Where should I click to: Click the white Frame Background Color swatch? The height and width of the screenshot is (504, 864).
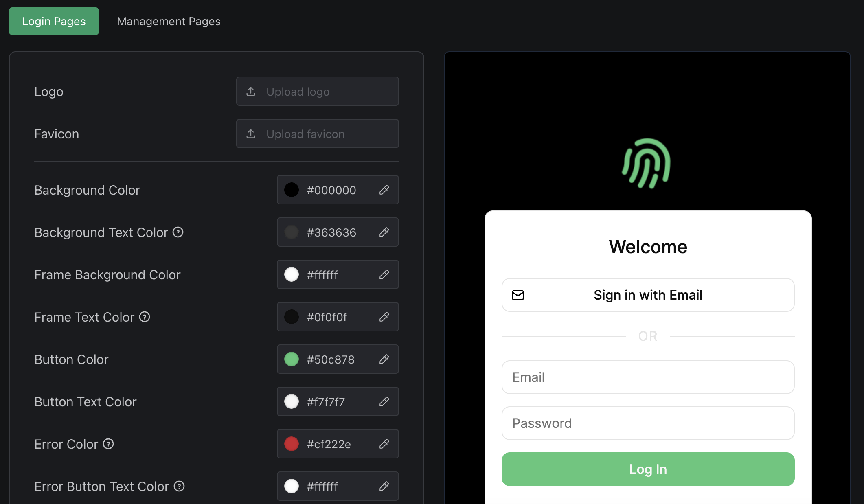click(292, 274)
